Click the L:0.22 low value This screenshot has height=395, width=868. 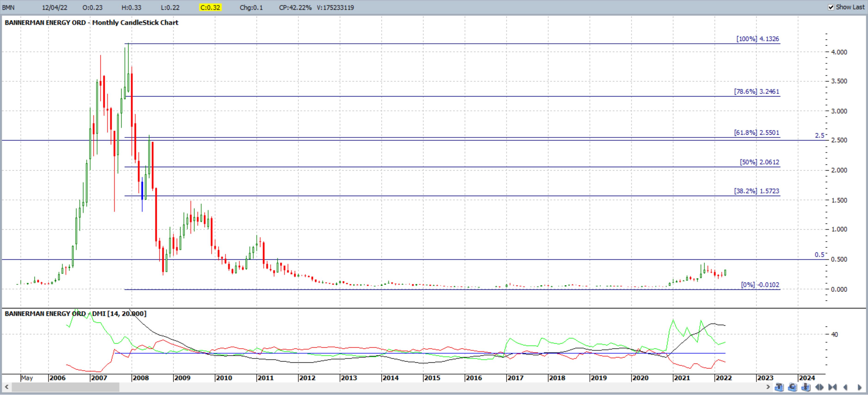tap(170, 7)
